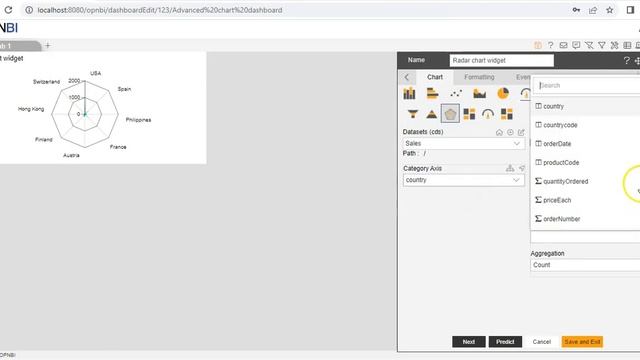
Task: Click the mail envelope icon in dashboard toolbar
Action: [x=563, y=45]
